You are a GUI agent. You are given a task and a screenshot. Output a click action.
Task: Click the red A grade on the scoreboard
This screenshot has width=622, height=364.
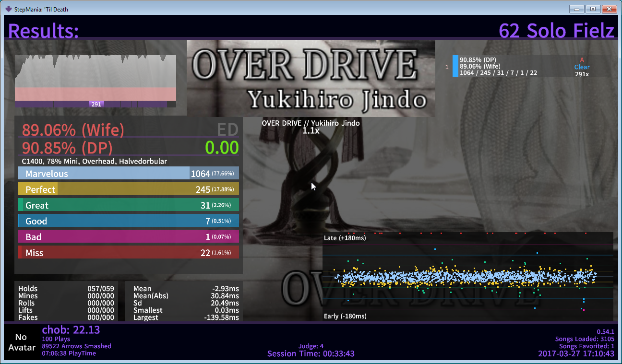tap(582, 60)
